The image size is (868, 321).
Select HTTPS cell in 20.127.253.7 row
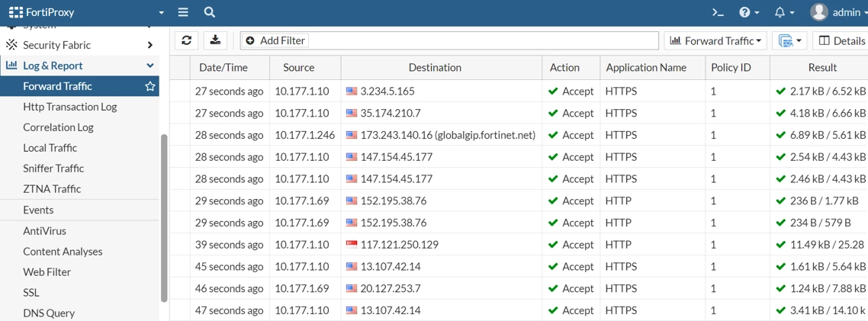(x=621, y=288)
